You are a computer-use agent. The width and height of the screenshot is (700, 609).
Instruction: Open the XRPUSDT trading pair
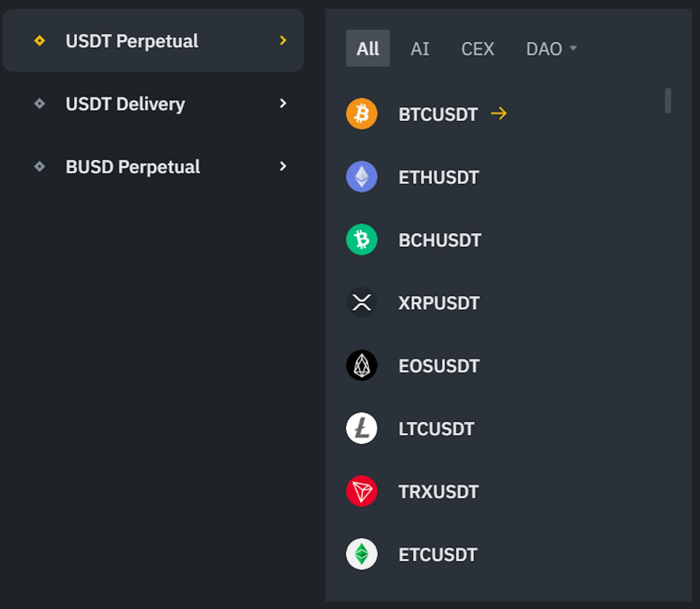point(439,303)
